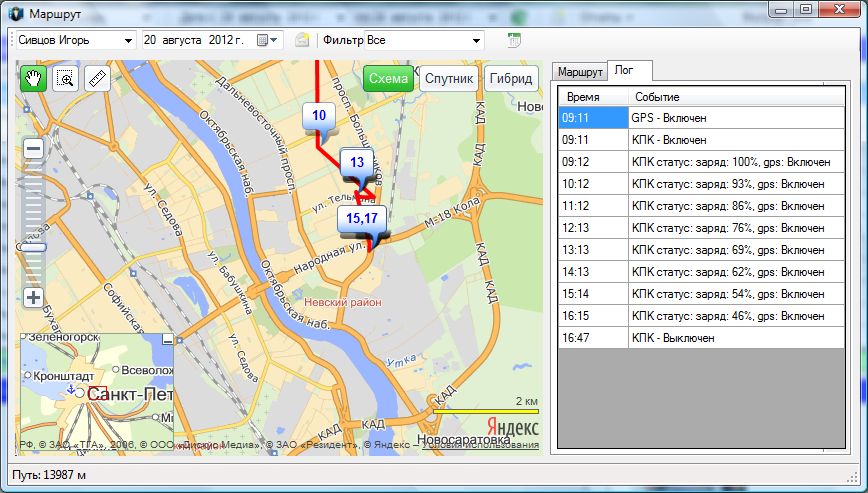Screen dimensions: 868x493
Task: Sort log by Время column header
Action: click(x=593, y=97)
